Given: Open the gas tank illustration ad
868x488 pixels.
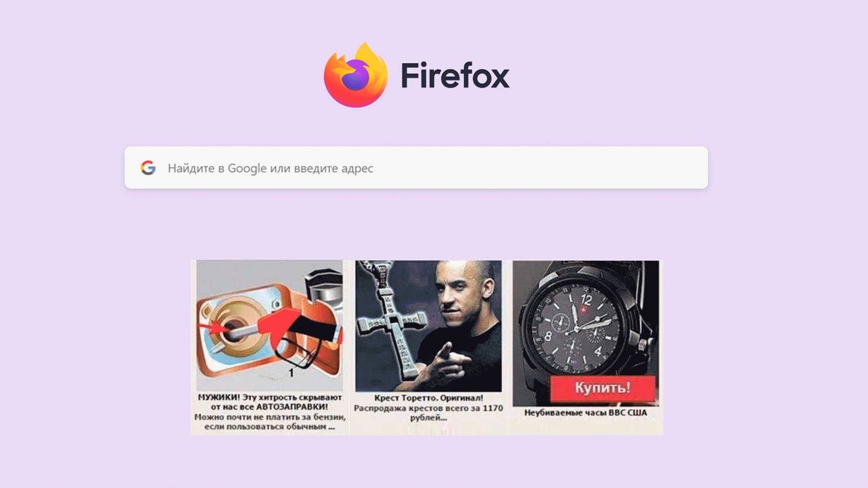Looking at the screenshot, I should (x=269, y=325).
